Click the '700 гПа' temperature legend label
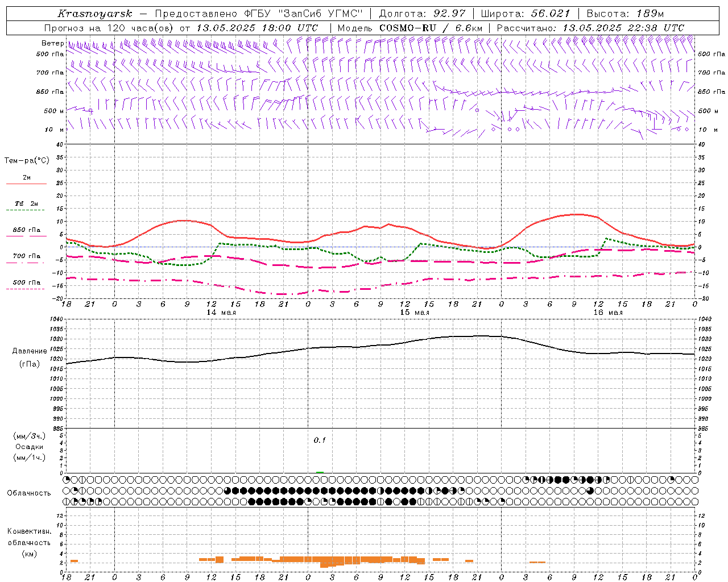Viewport: 728px width, 582px height. click(x=27, y=256)
